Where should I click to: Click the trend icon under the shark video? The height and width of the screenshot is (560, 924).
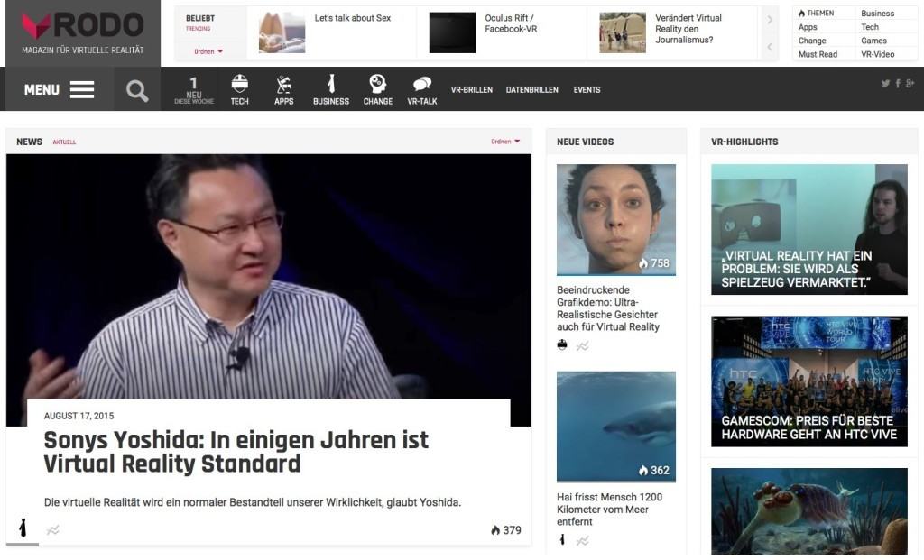pyautogui.click(x=583, y=540)
